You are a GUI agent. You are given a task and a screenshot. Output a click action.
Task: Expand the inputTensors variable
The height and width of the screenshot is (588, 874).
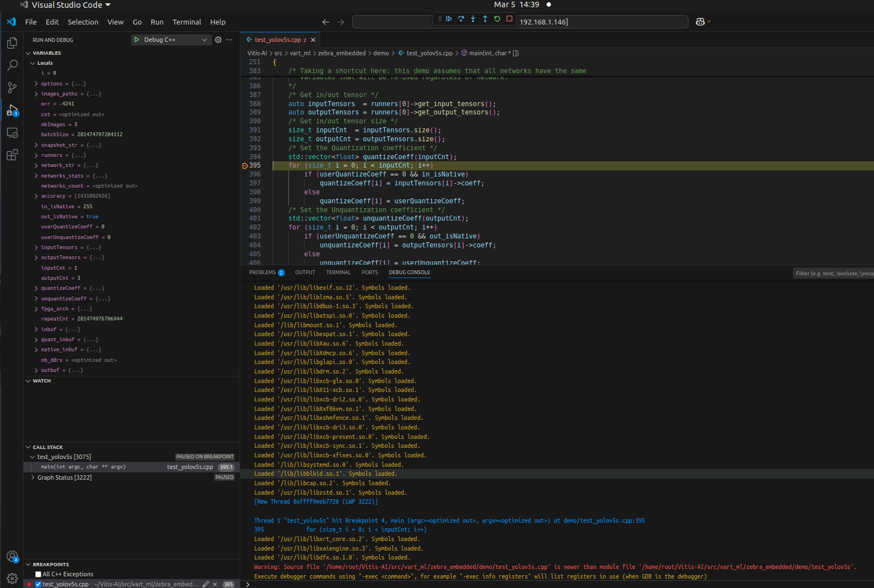(36, 247)
